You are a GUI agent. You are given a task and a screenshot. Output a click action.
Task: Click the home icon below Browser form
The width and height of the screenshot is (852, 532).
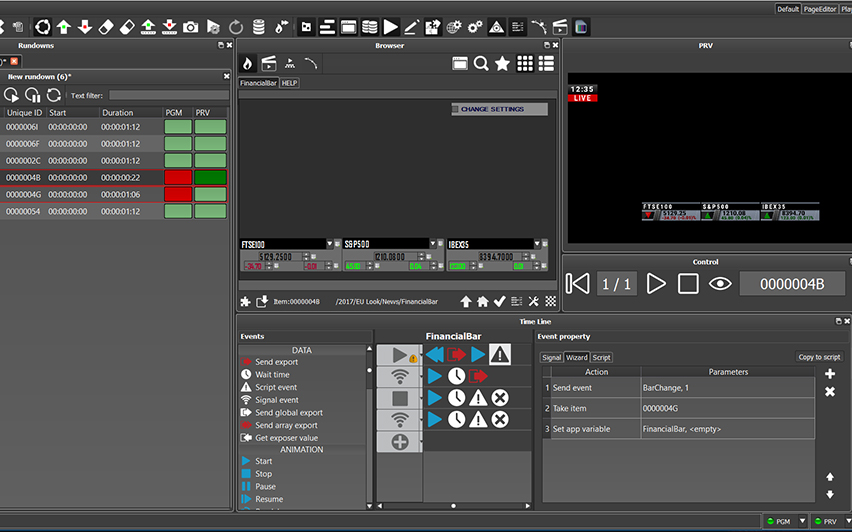click(x=483, y=302)
